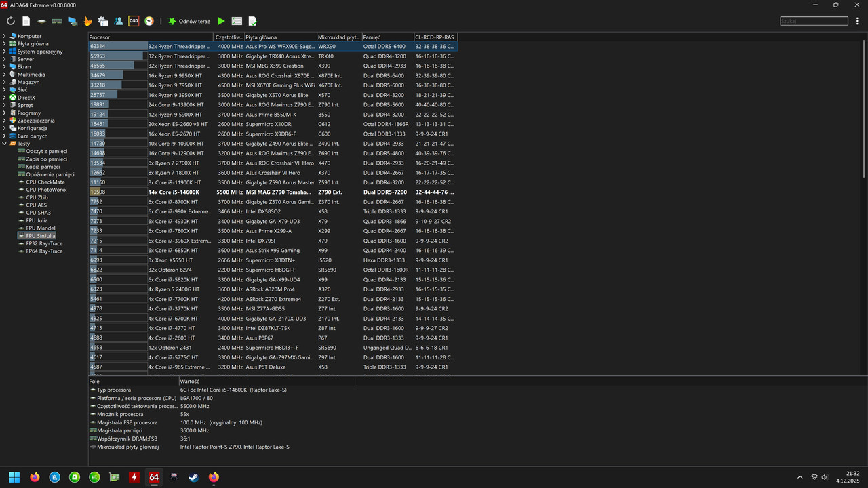Screen dimensions: 868x488
Task: Click the document with checkmark icon
Action: coord(252,21)
